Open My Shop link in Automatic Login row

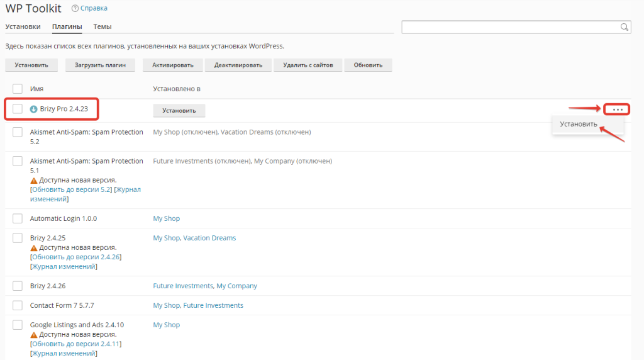166,218
